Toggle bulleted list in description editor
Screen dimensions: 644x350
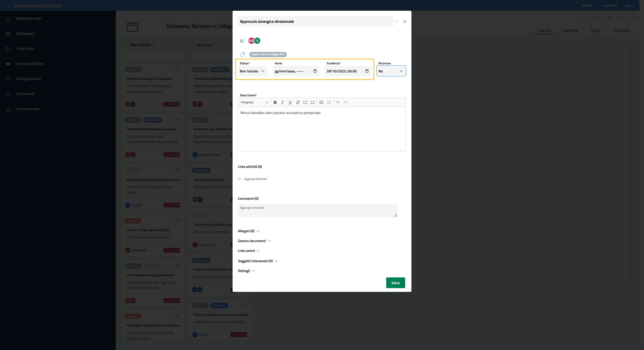click(305, 102)
